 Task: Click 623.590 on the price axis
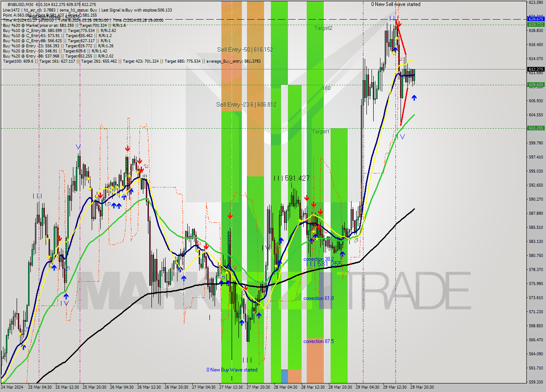pyautogui.click(x=536, y=3)
